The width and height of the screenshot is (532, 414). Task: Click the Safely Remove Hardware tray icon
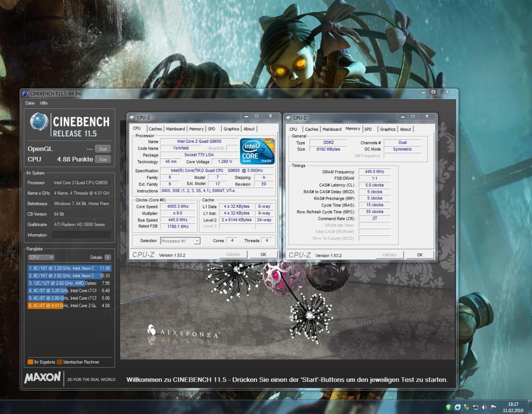click(467, 407)
